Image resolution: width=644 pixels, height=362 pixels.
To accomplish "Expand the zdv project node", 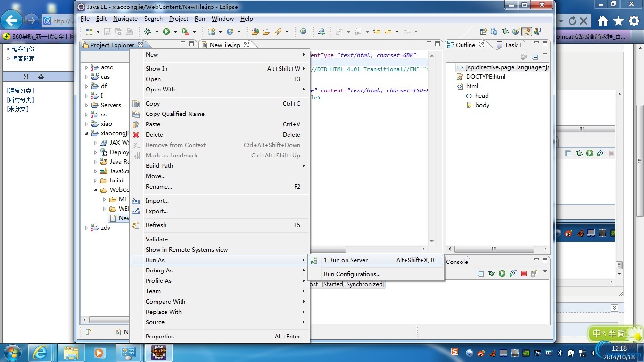I will pyautogui.click(x=86, y=228).
